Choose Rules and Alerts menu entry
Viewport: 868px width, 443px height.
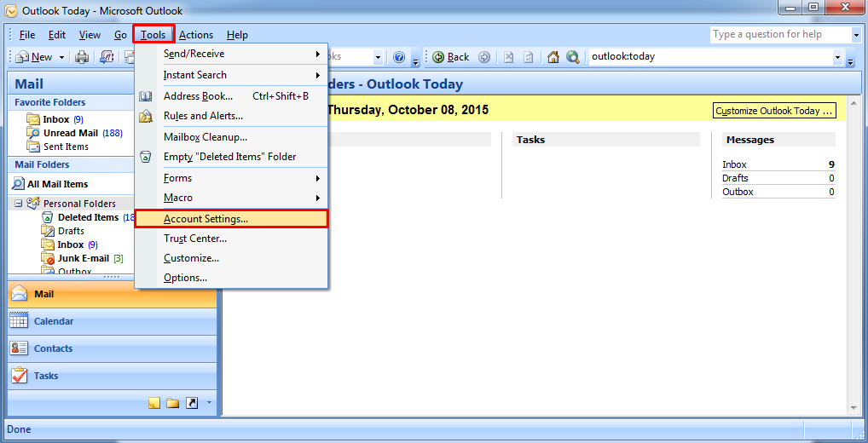(231, 116)
